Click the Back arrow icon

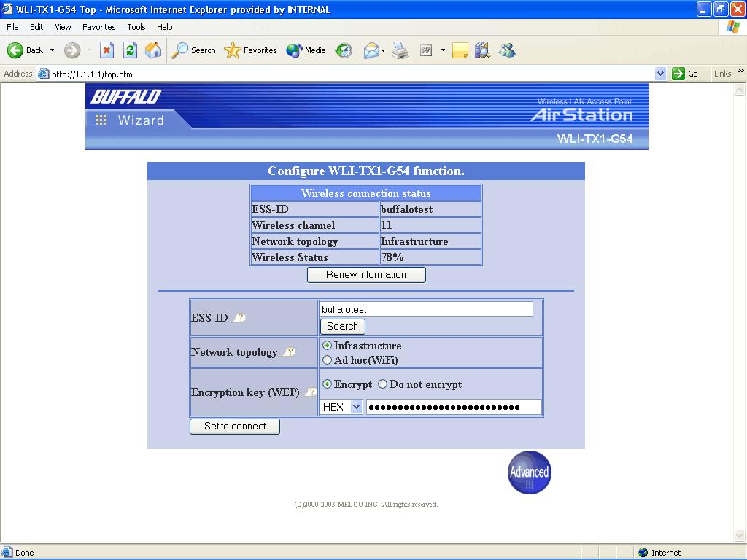tap(15, 50)
